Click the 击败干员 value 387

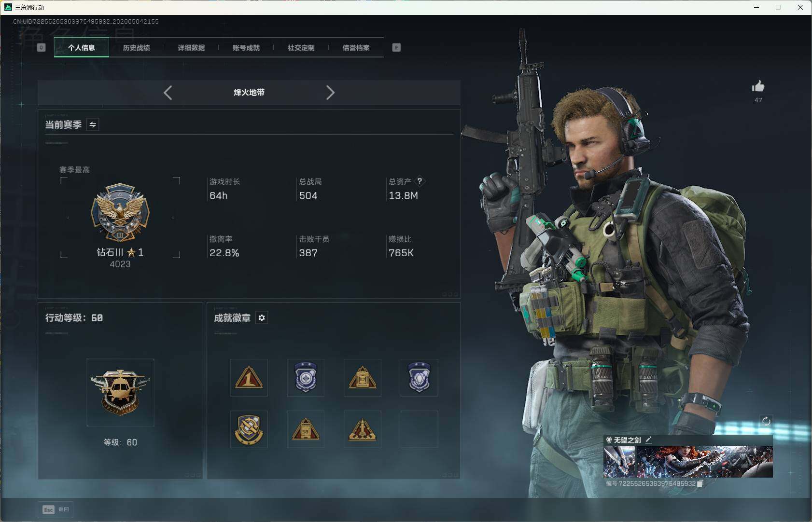pos(308,253)
